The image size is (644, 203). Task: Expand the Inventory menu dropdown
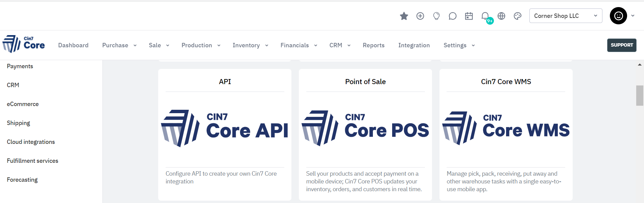[250, 45]
